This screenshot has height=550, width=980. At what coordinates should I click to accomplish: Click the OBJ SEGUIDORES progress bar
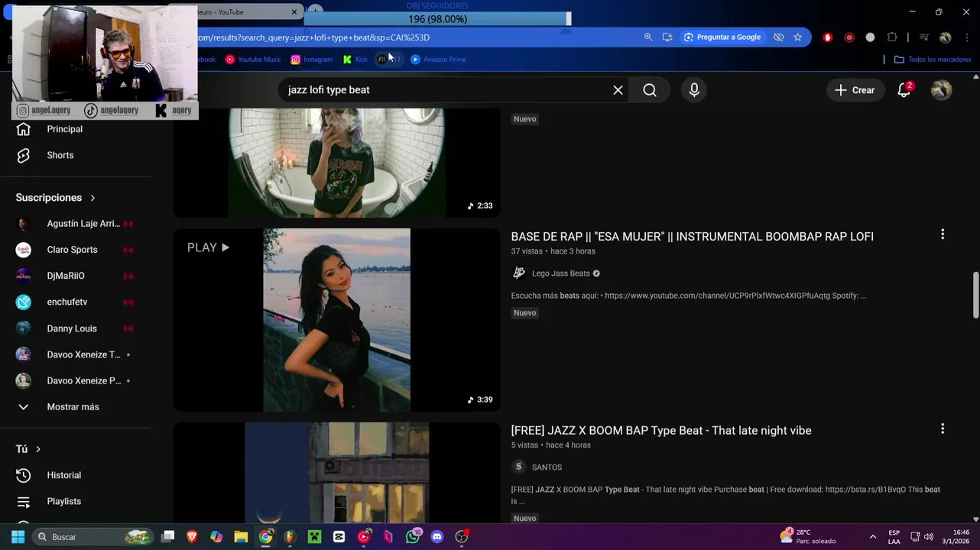437,19
